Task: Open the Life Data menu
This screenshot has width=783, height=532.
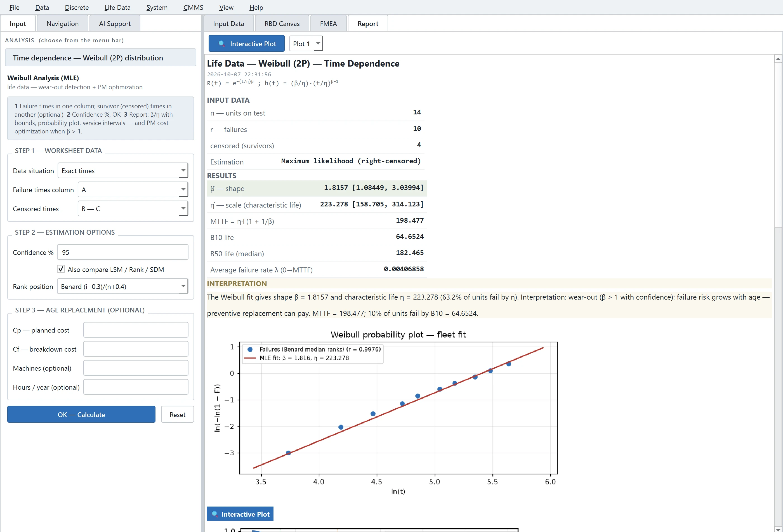Action: (x=117, y=8)
